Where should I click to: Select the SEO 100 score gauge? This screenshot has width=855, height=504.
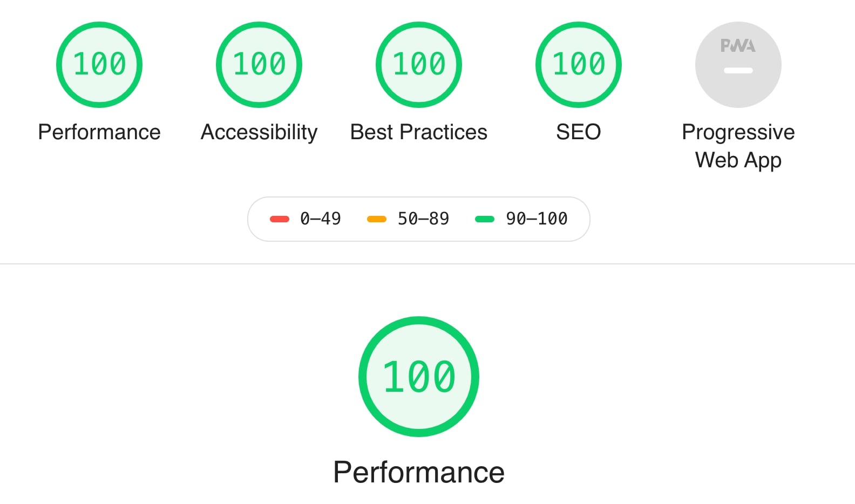click(x=579, y=65)
